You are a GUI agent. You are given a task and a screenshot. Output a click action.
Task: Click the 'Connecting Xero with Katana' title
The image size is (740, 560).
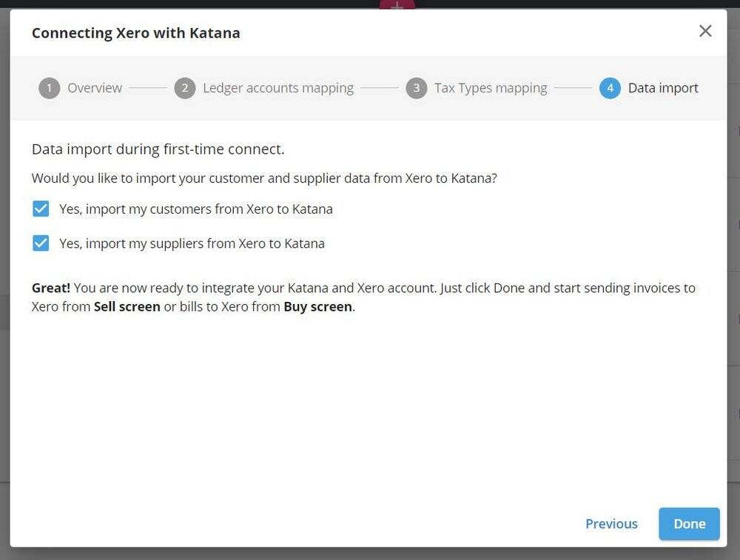pyautogui.click(x=136, y=33)
